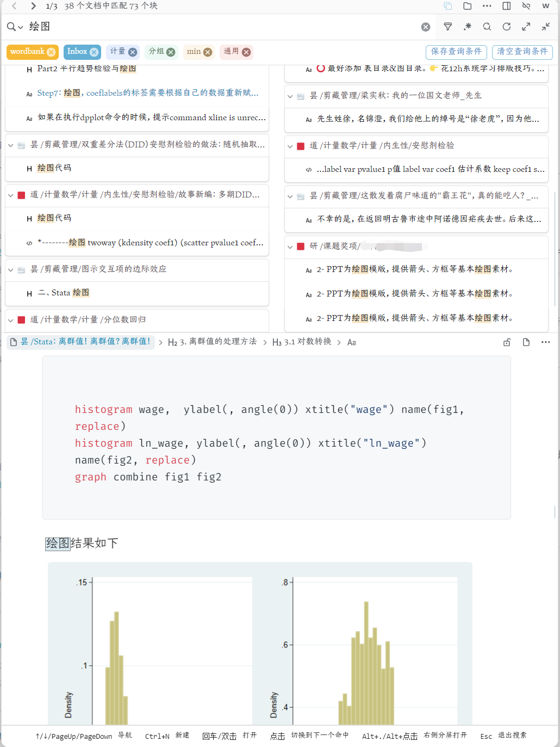
Task: Collapse the 故事新编:多期DID document group
Action: click(x=10, y=195)
